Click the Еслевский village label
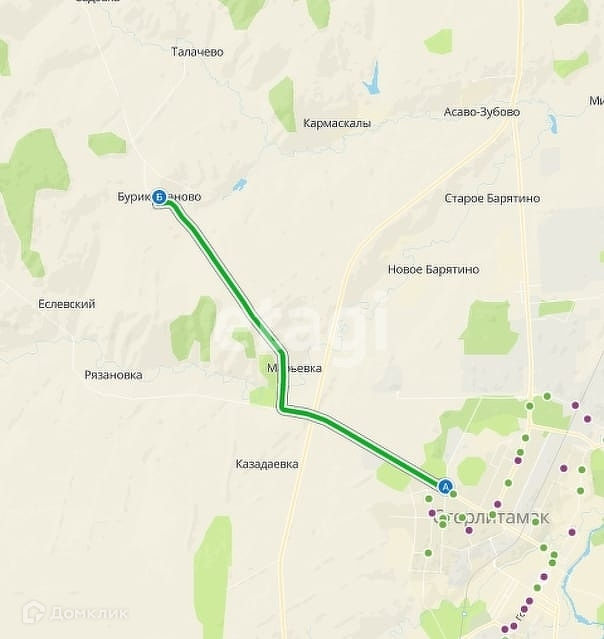604x639 pixels. [67, 304]
